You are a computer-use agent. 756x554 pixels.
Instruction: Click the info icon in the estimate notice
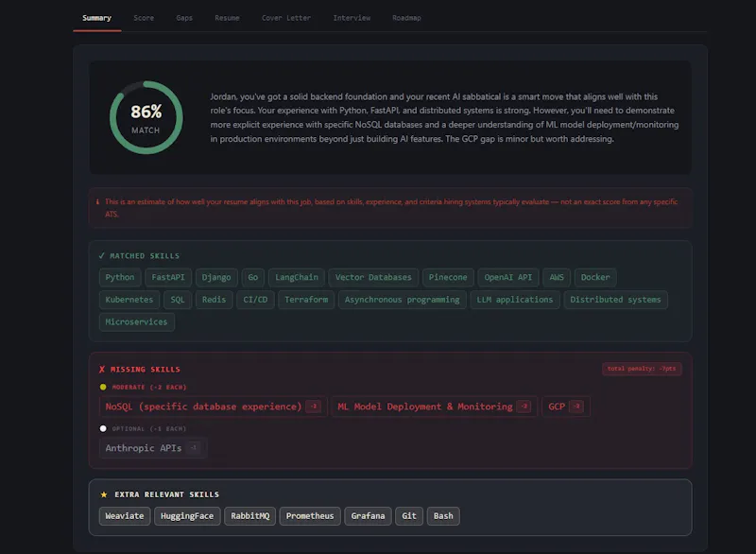(97, 202)
